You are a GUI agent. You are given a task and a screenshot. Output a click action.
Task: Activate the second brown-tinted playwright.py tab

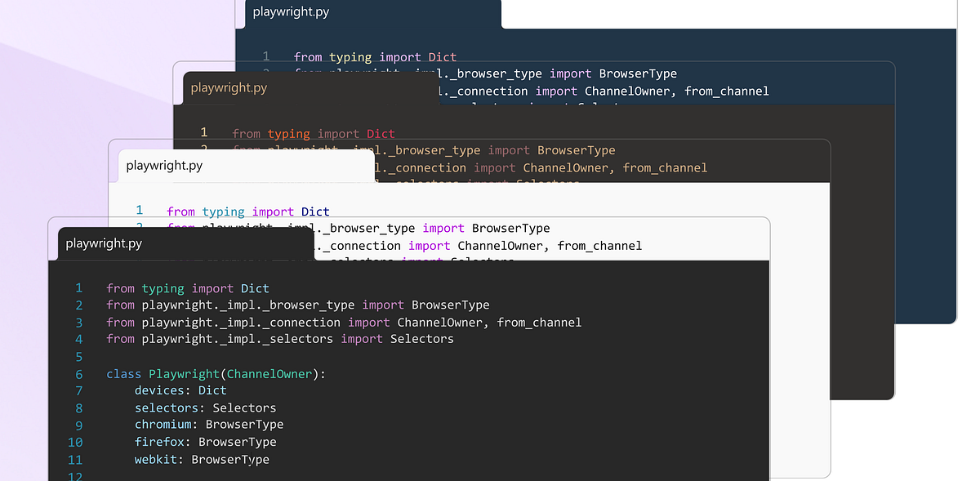click(229, 87)
